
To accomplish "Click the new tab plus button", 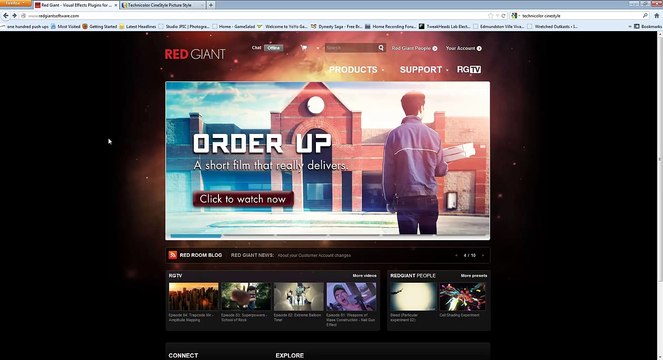I will tap(211, 5).
